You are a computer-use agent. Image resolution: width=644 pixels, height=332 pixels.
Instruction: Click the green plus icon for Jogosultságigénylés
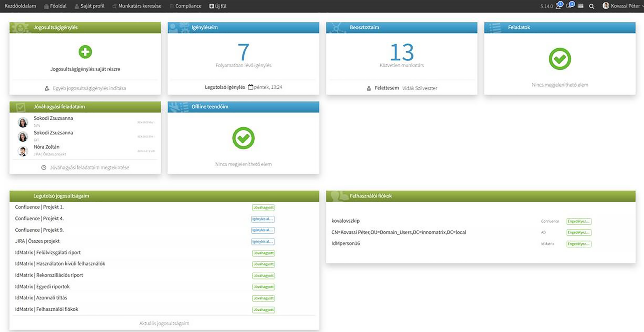pos(85,52)
